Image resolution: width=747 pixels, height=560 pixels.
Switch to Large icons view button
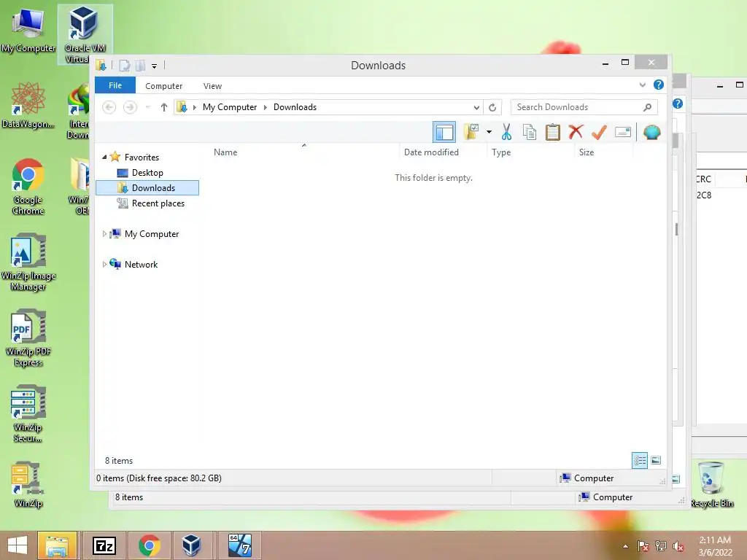click(656, 460)
